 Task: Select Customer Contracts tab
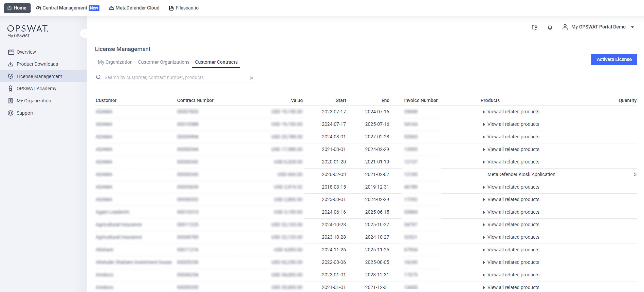click(x=216, y=62)
